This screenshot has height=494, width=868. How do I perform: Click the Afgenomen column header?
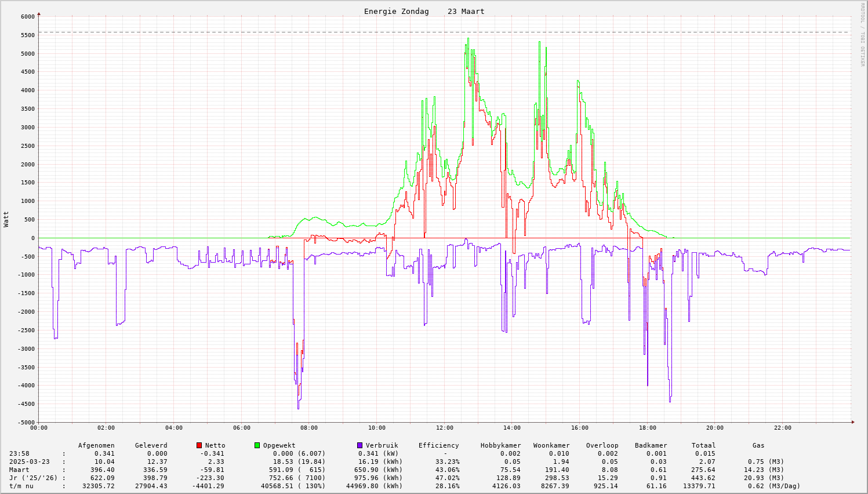tap(96, 445)
